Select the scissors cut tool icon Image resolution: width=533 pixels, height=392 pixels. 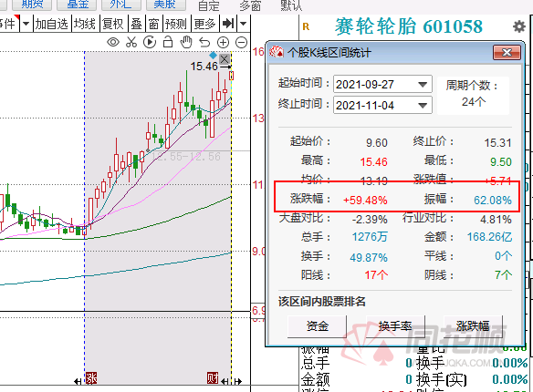[x=131, y=43]
